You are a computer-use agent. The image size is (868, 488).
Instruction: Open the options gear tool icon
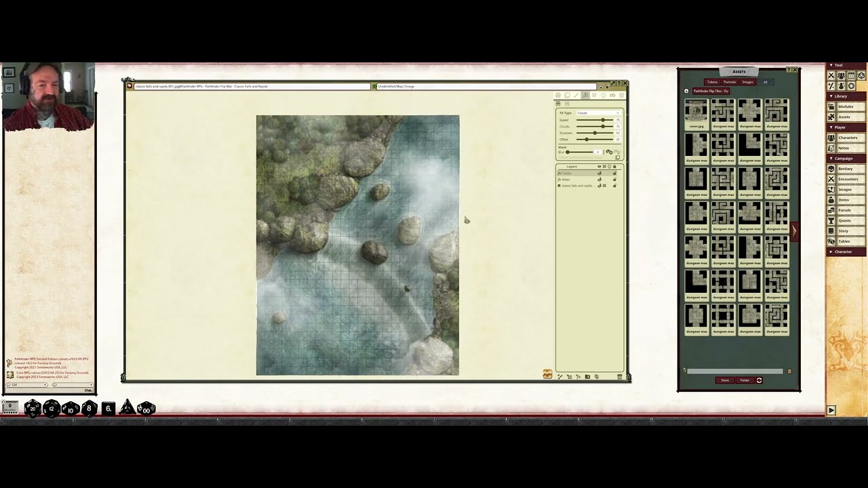852,86
